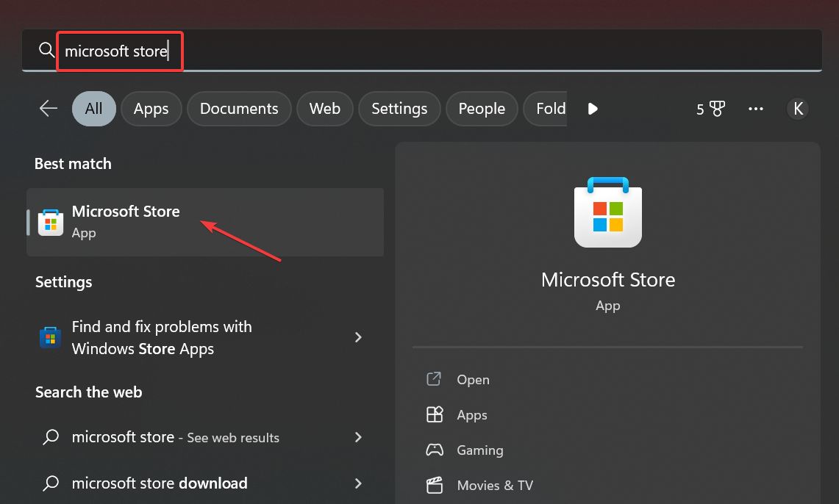The width and height of the screenshot is (839, 504).
Task: Switch to the partially shown Folders filter tab
Action: click(x=546, y=109)
